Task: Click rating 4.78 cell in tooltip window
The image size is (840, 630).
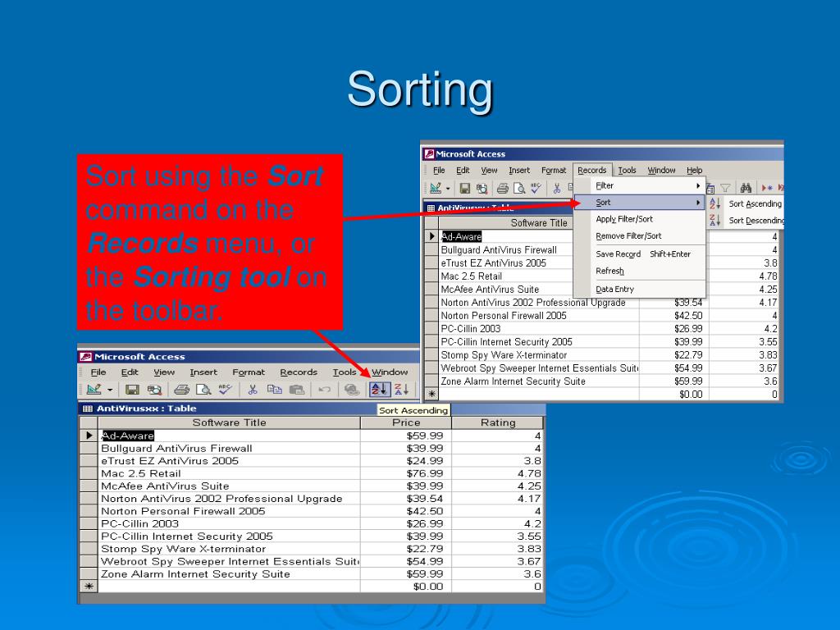Action: click(498, 473)
